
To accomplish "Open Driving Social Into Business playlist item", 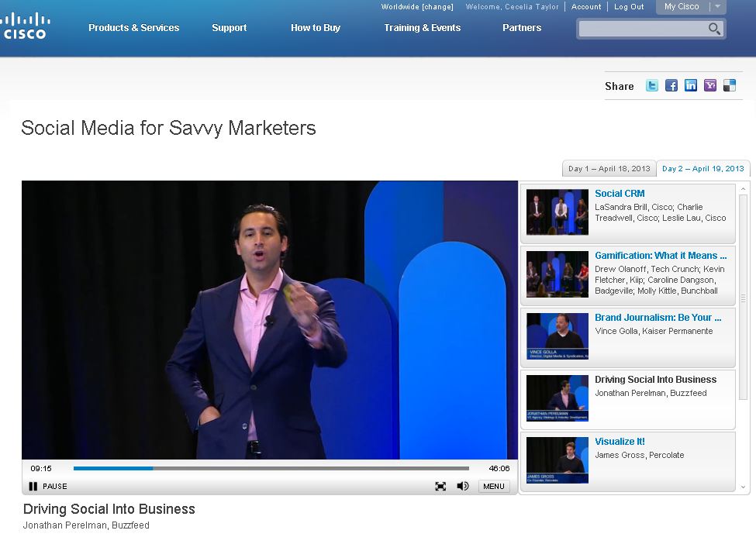I will (656, 379).
